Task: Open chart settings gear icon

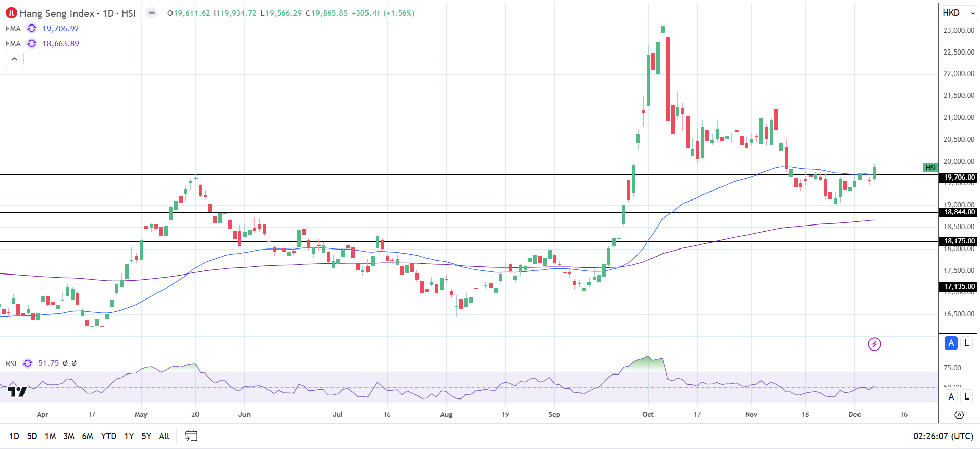Action: [x=959, y=415]
